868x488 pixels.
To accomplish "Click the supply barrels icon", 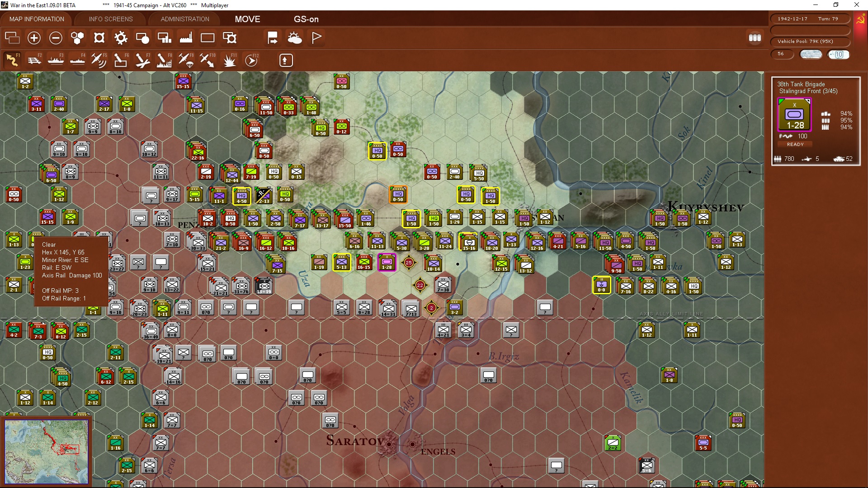I will coord(755,38).
